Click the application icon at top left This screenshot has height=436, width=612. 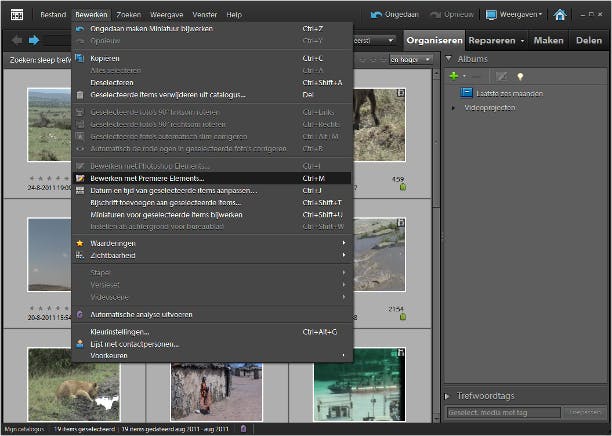[17, 15]
